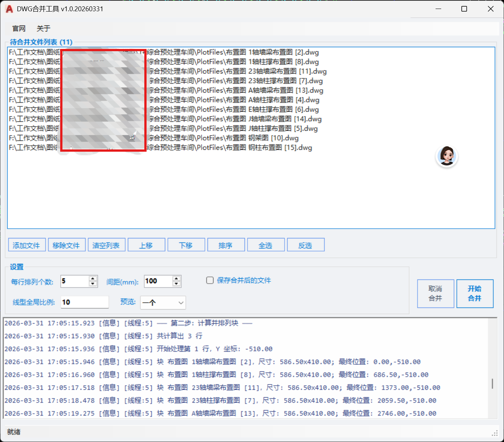Viewport: 504px width, 442px height.
Task: Click the AutoCAD app icon in title bar
Action: (x=9, y=9)
